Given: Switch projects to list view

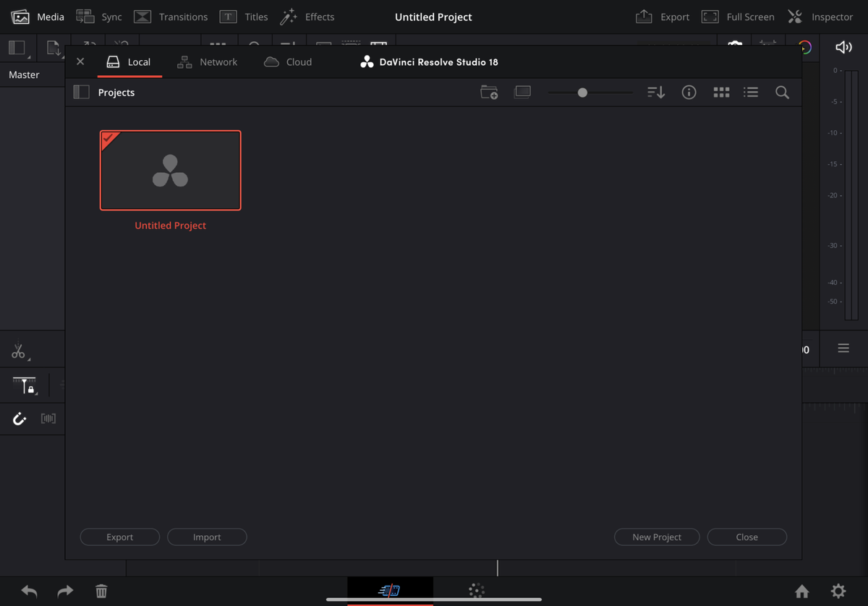Looking at the screenshot, I should tap(750, 92).
